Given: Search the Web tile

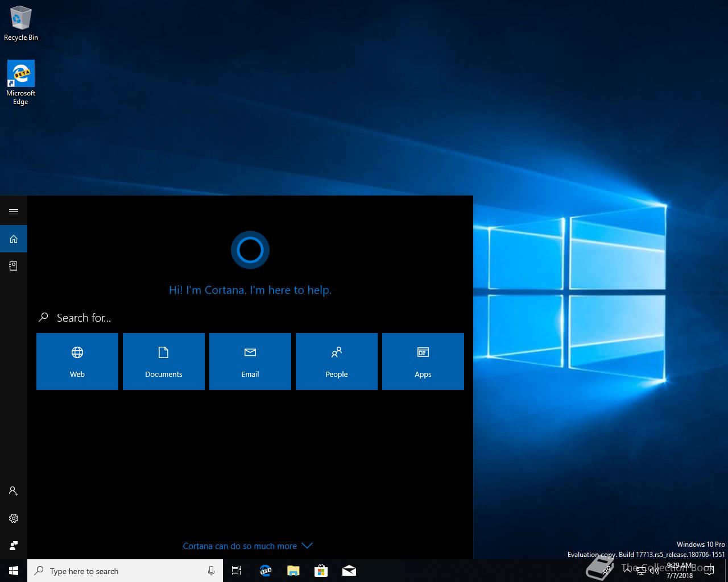Looking at the screenshot, I should 77,361.
